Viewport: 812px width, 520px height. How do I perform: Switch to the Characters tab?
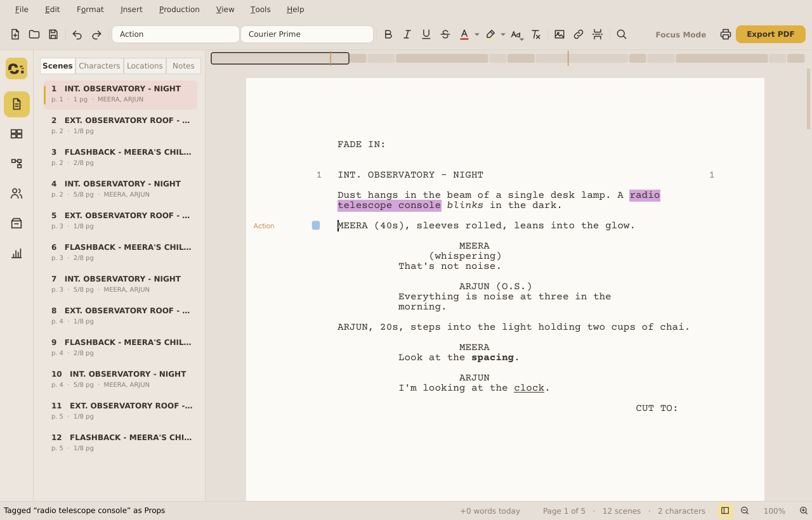tap(100, 66)
